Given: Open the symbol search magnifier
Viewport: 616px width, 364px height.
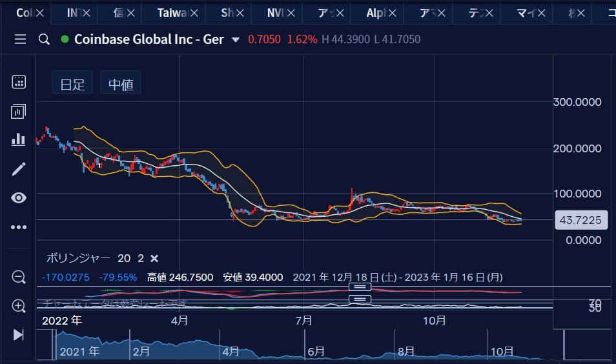Looking at the screenshot, I should (44, 39).
